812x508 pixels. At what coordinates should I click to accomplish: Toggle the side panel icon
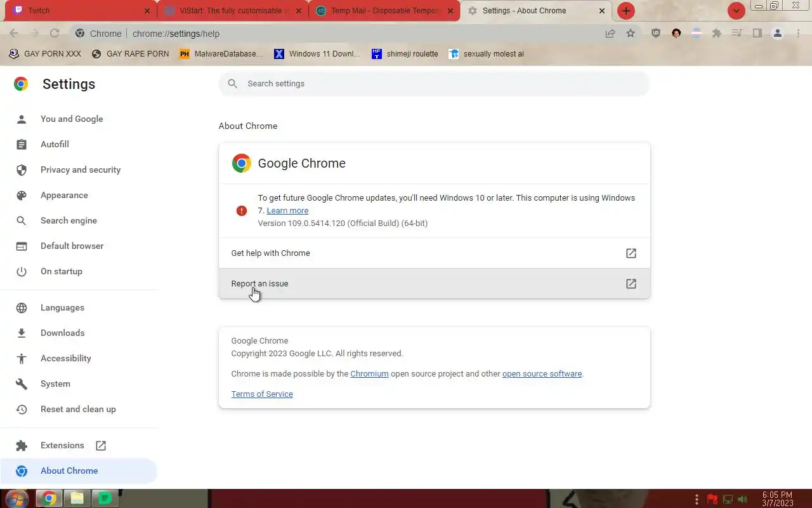757,34
